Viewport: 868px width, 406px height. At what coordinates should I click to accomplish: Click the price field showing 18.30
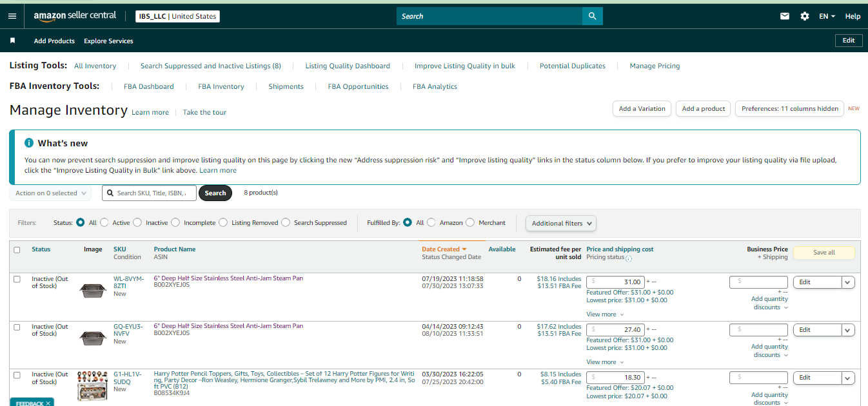tap(615, 377)
